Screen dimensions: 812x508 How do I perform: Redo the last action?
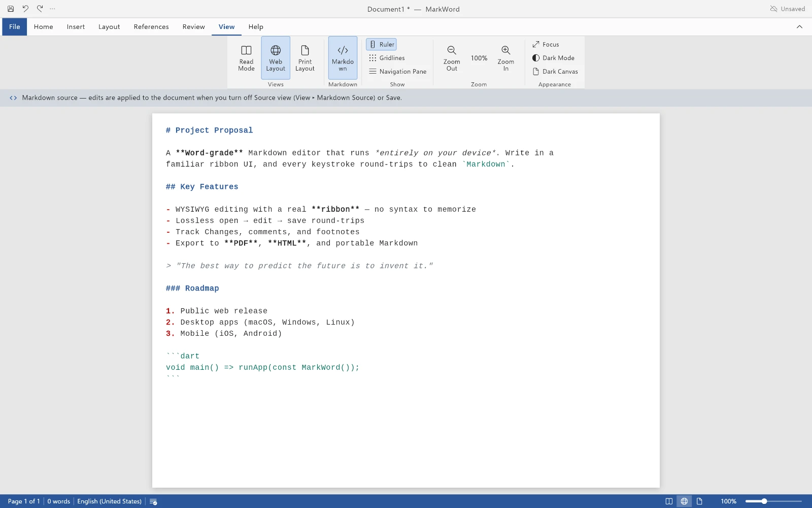40,9
